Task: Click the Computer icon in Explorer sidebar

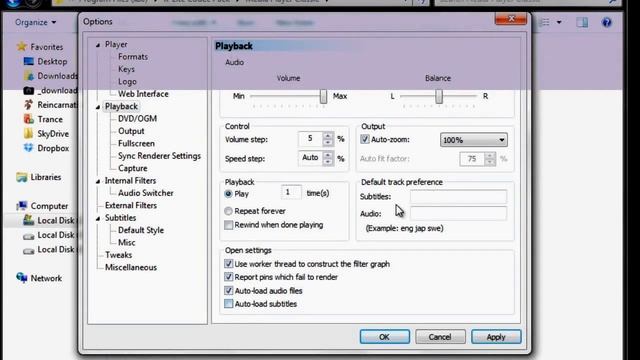Action: click(22, 206)
